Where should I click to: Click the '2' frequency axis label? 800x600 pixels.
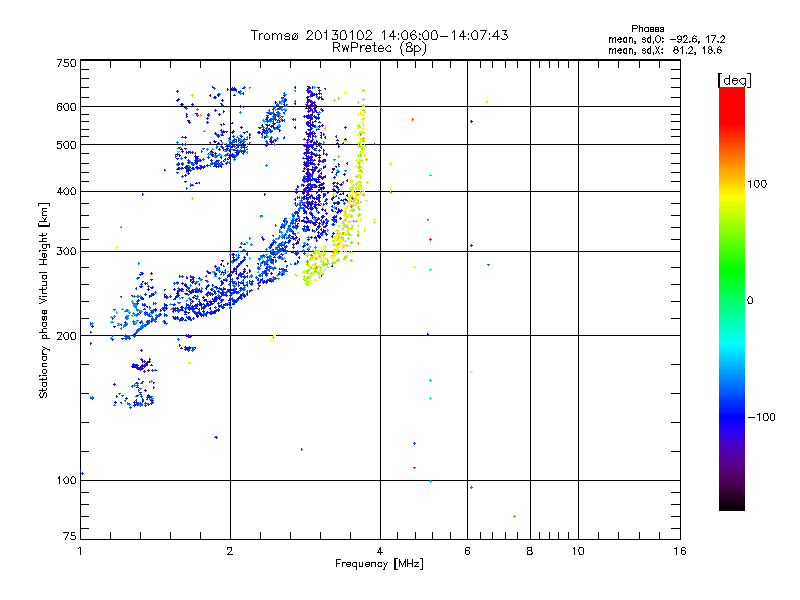pyautogui.click(x=230, y=551)
